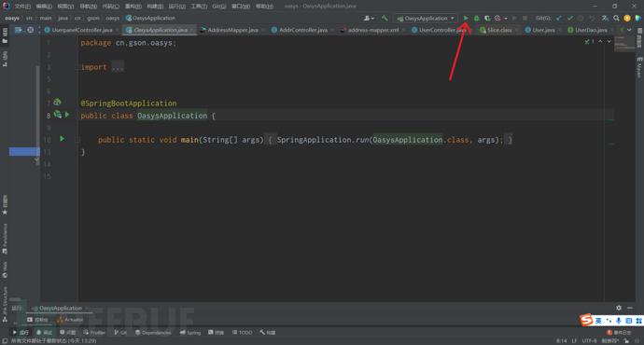Viewport: 644px width, 345px height.
Task: Click the UTF-8 encoding in status bar
Action: click(589, 341)
